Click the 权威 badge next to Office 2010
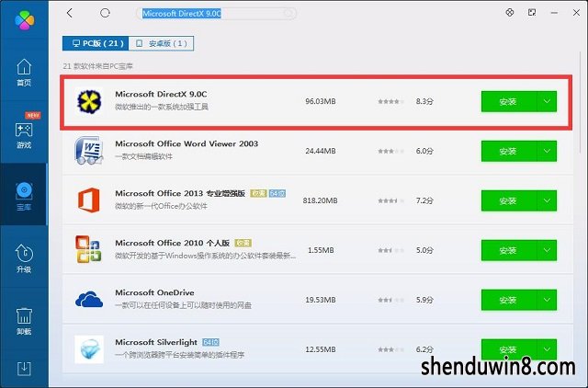Image resolution: width=588 pixels, height=388 pixels. (x=243, y=243)
